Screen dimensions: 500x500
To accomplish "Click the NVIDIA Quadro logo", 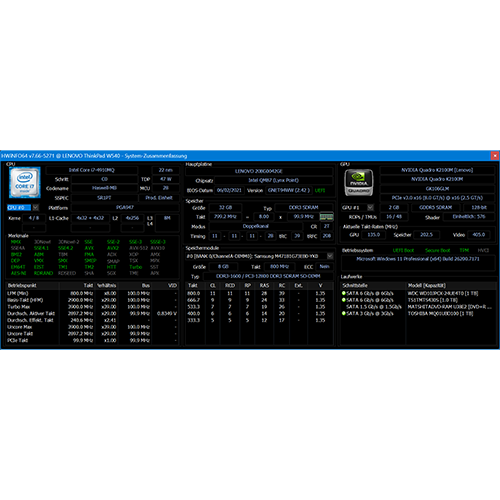I will [358, 182].
